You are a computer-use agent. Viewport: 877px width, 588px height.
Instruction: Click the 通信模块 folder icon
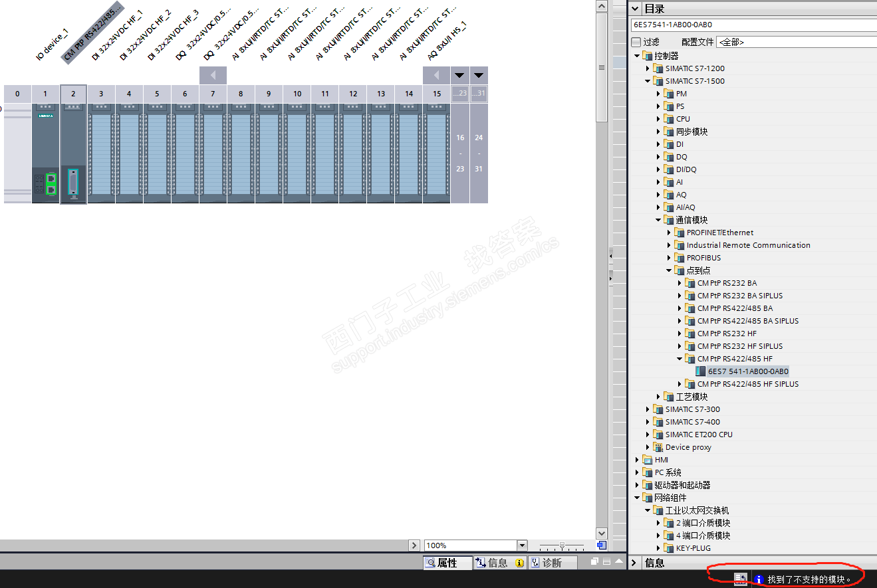[669, 220]
